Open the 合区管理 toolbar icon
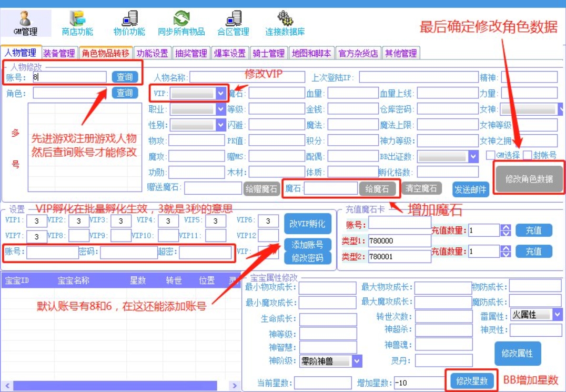The width and height of the screenshot is (566, 392). click(233, 19)
